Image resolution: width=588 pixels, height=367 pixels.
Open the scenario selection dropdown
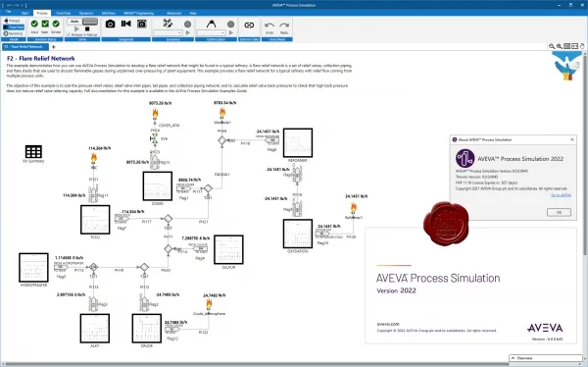coord(168,33)
